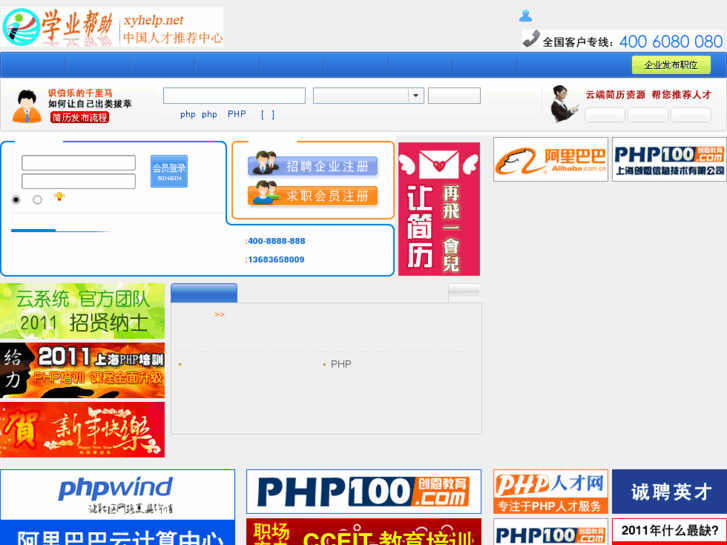The height and width of the screenshot is (545, 727).
Task: Select the checked login type radio button
Action: click(16, 200)
